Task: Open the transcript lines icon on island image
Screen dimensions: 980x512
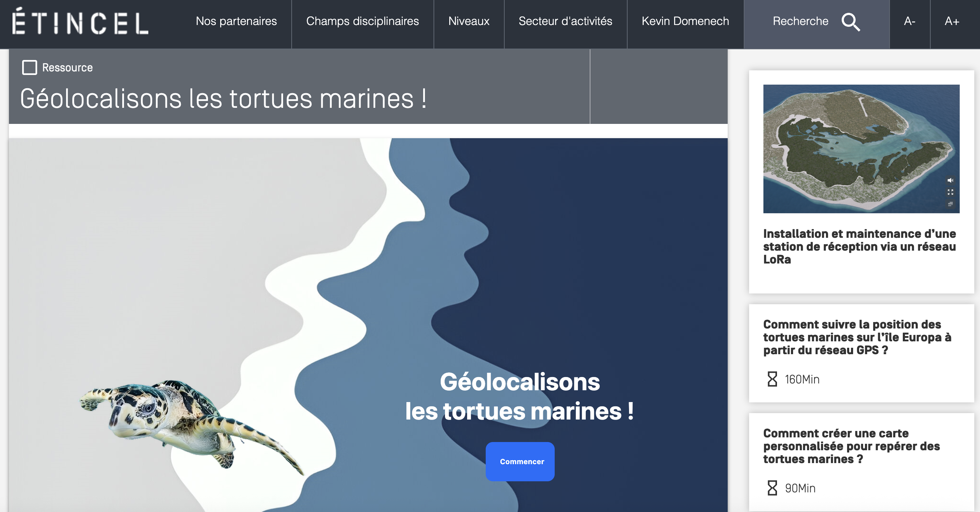Action: [950, 204]
